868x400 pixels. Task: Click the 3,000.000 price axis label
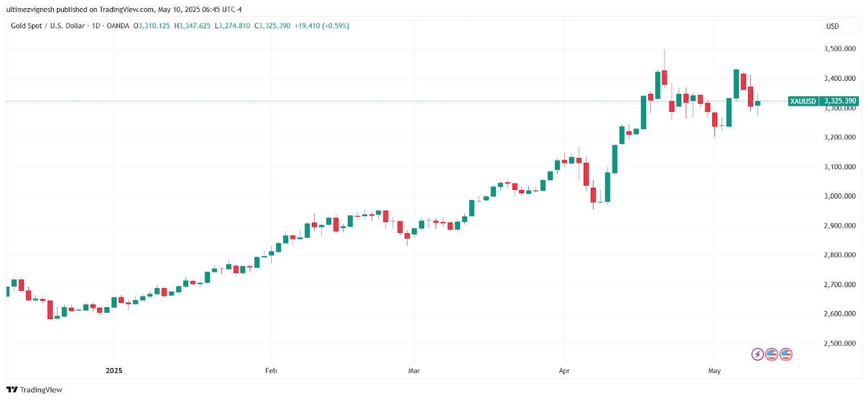[x=839, y=196]
